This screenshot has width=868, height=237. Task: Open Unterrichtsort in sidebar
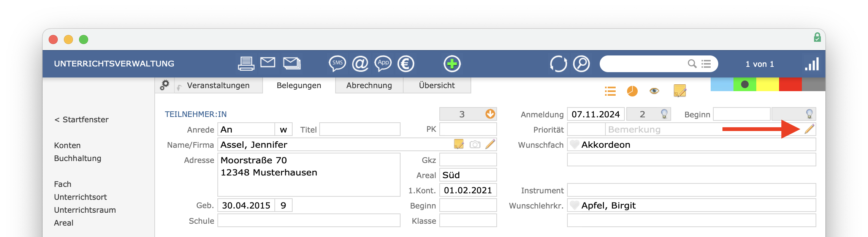click(x=80, y=197)
